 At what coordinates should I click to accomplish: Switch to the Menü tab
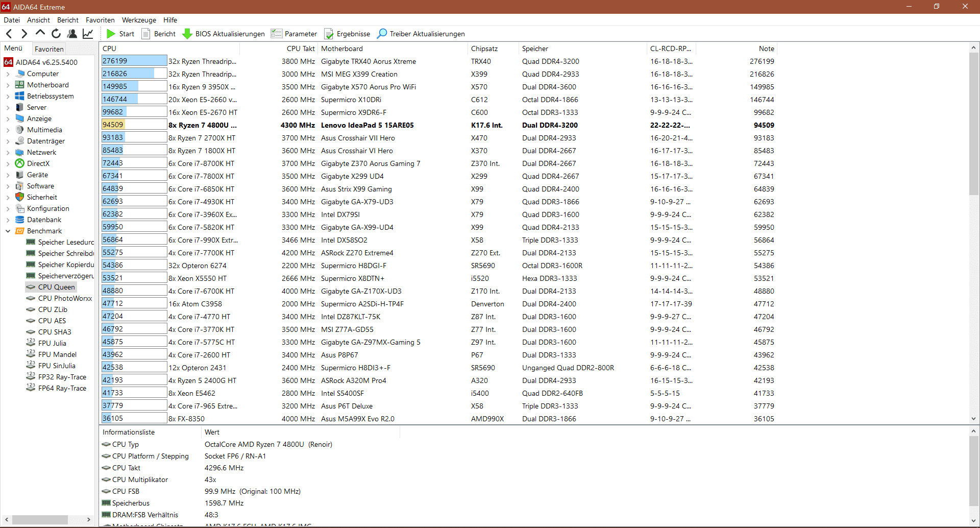[x=14, y=49]
